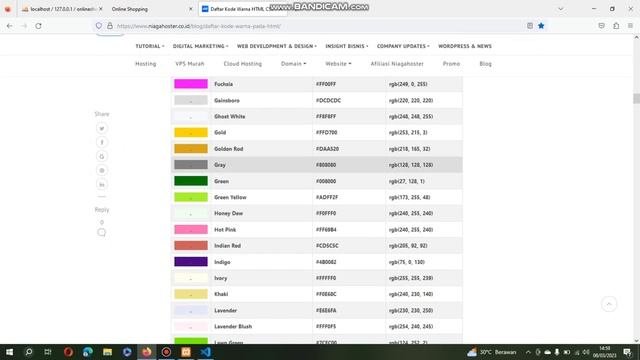Open Microsoft Edge from taskbar
Viewport: 640px width, 360px height.
88,352
